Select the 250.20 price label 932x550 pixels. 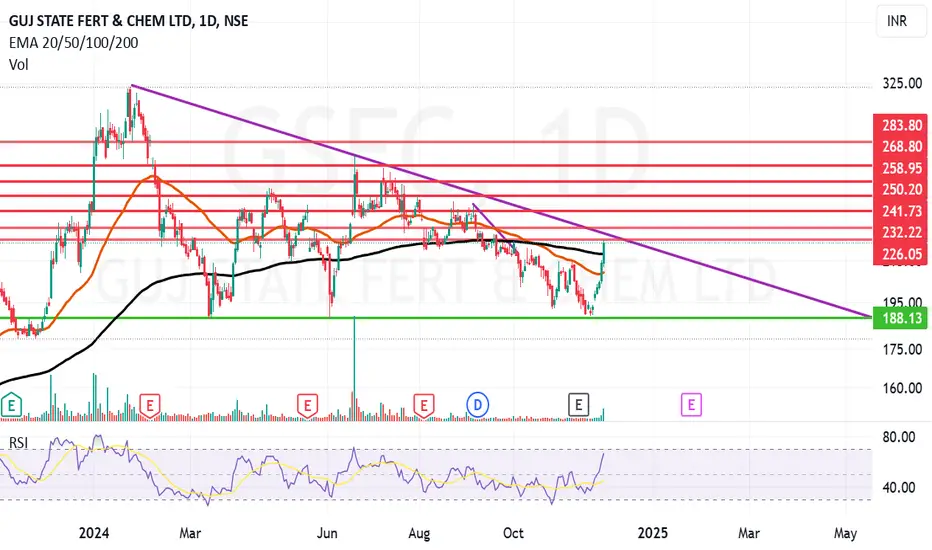coord(901,190)
